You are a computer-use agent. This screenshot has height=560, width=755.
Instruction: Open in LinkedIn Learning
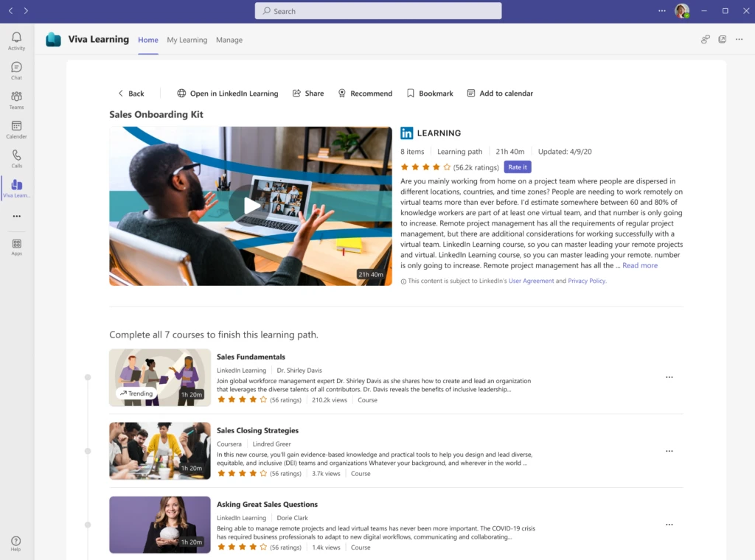coord(228,93)
